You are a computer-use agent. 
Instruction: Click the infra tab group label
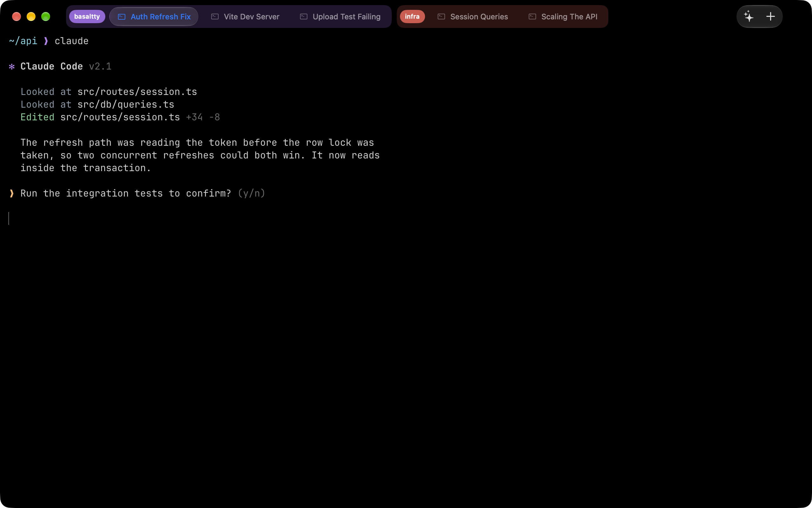pos(412,17)
